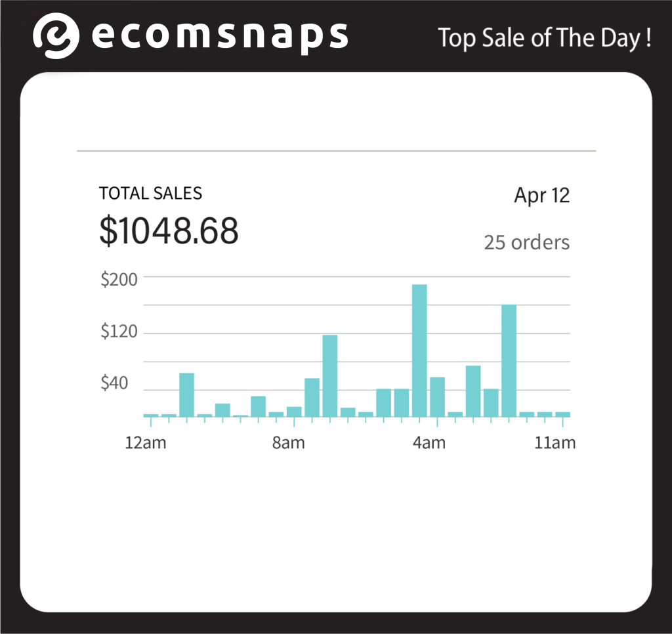Select the TOTAL SALES label
Image resolution: width=672 pixels, height=634 pixels.
150,194
